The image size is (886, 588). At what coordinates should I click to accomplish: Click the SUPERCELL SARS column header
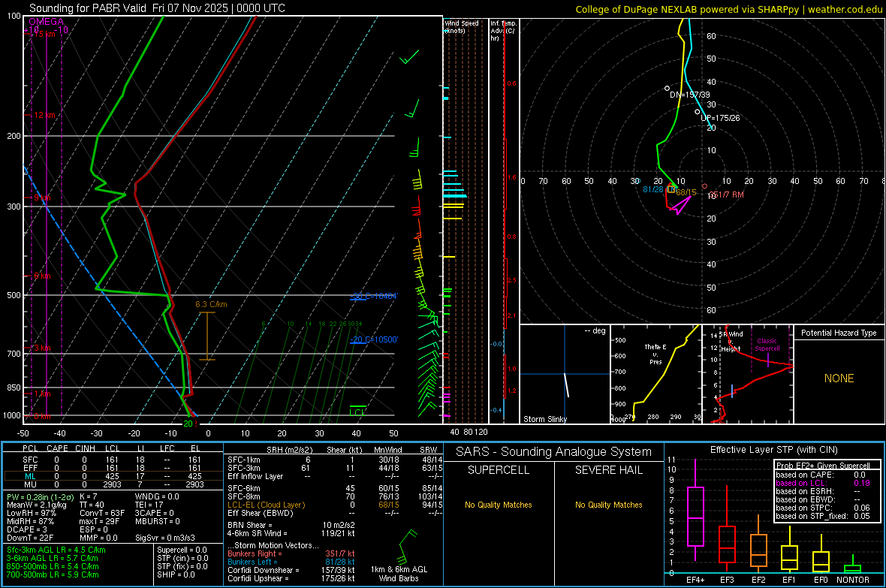point(499,470)
